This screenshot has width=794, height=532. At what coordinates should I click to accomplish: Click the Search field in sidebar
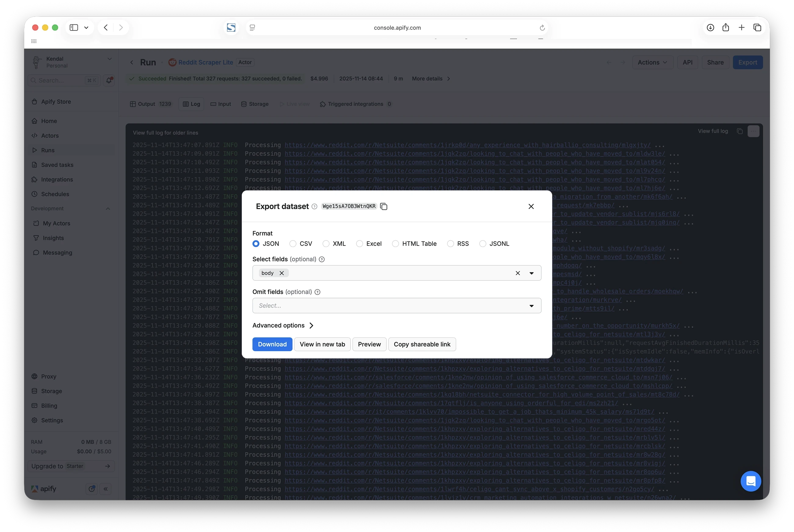tap(64, 80)
